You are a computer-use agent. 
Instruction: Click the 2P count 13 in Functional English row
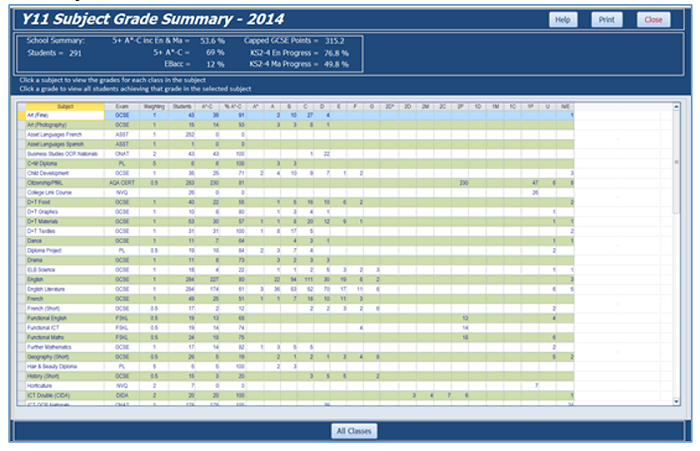point(460,318)
